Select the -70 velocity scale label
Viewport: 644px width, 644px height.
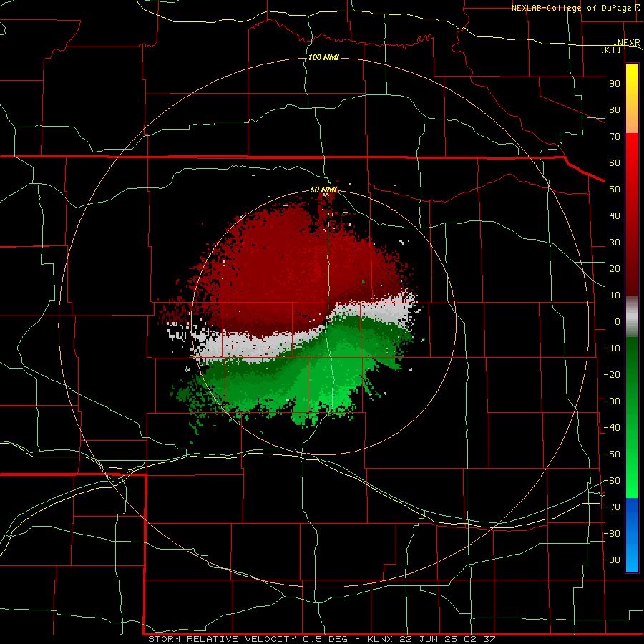pos(612,507)
